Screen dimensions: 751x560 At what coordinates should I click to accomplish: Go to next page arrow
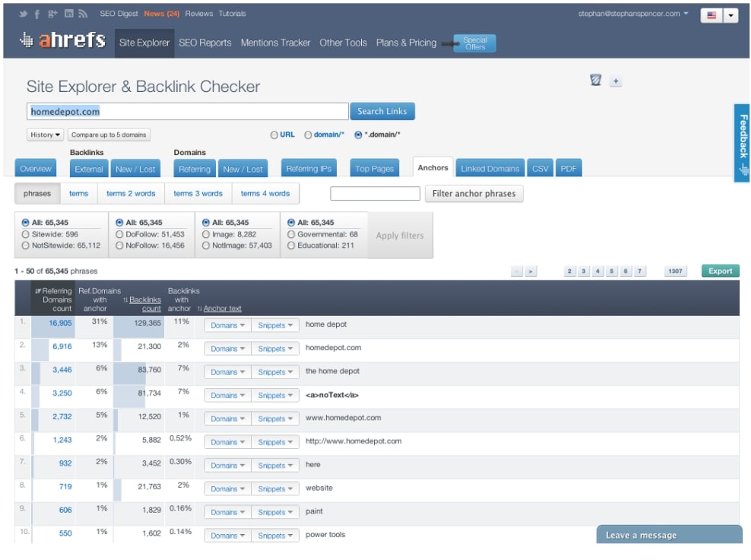pyautogui.click(x=531, y=271)
